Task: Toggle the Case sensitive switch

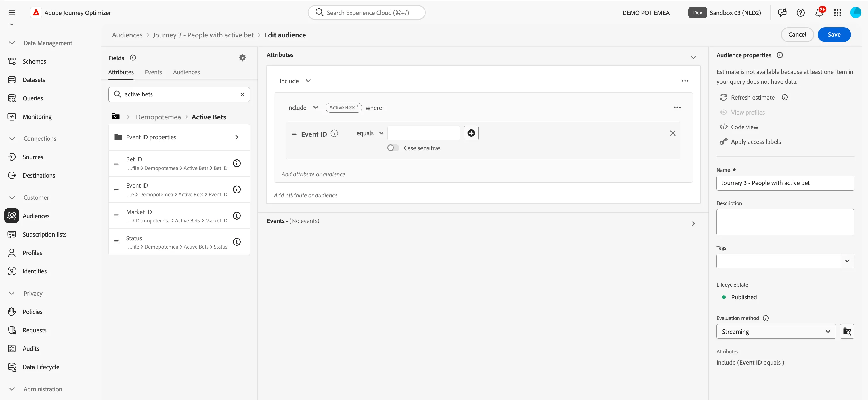Action: tap(393, 148)
